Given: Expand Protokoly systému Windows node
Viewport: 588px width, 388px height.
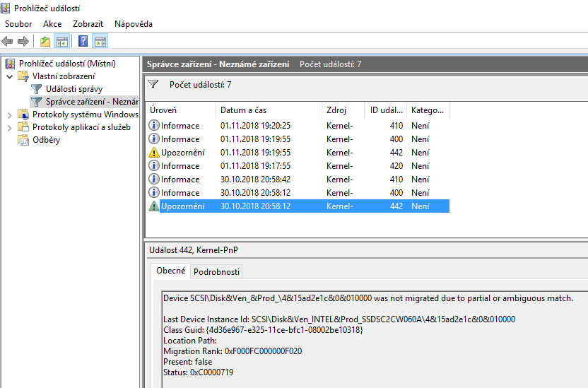Looking at the screenshot, I should pos(10,115).
